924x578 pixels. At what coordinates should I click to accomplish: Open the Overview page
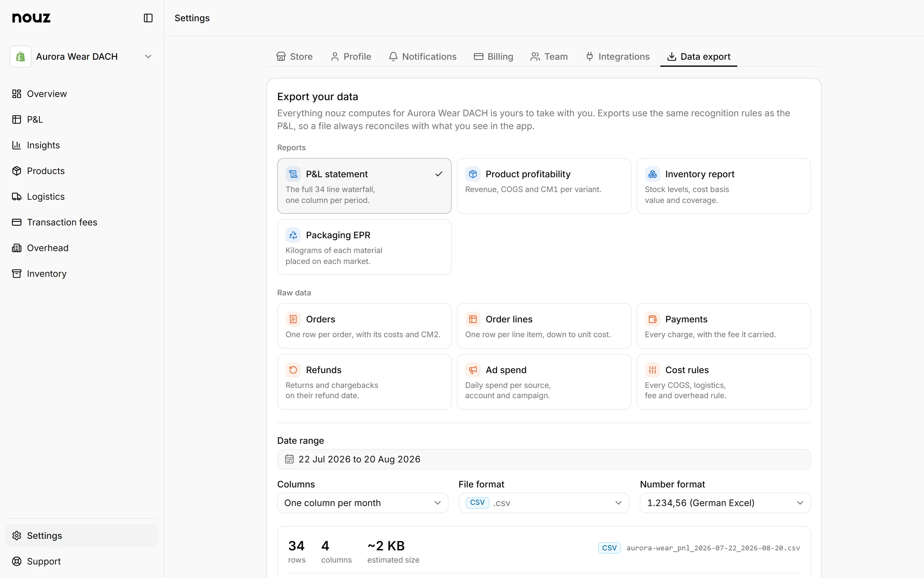(x=82, y=94)
